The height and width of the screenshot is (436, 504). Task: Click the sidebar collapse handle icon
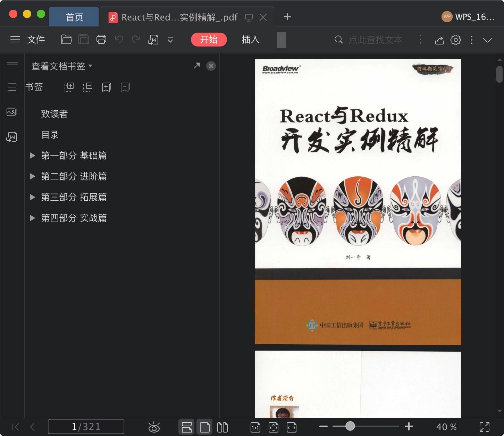pos(12,63)
